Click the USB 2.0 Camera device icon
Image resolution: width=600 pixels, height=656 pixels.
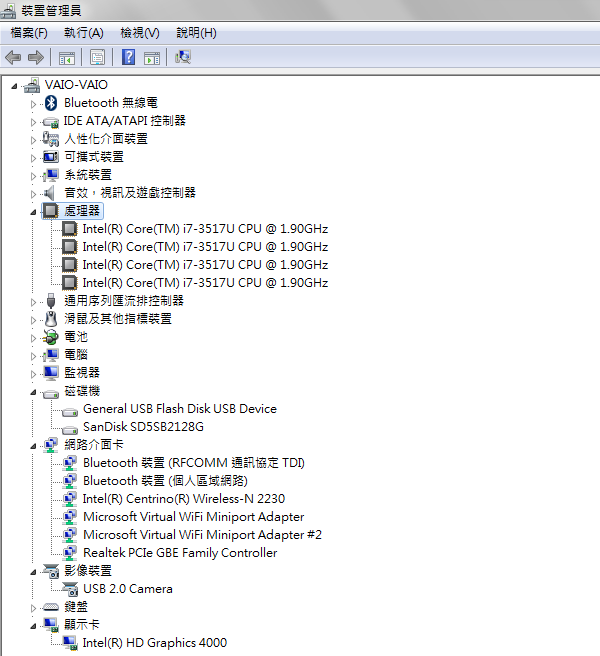pos(70,589)
